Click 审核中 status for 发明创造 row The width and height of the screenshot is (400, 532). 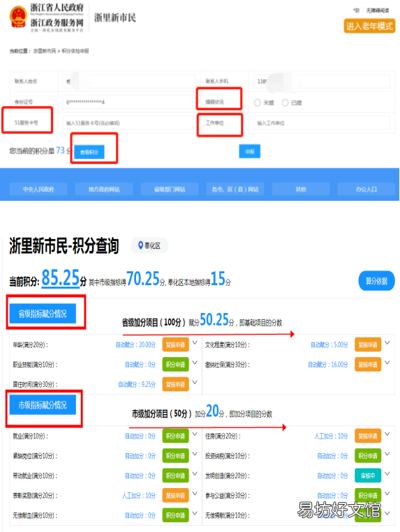tap(368, 476)
